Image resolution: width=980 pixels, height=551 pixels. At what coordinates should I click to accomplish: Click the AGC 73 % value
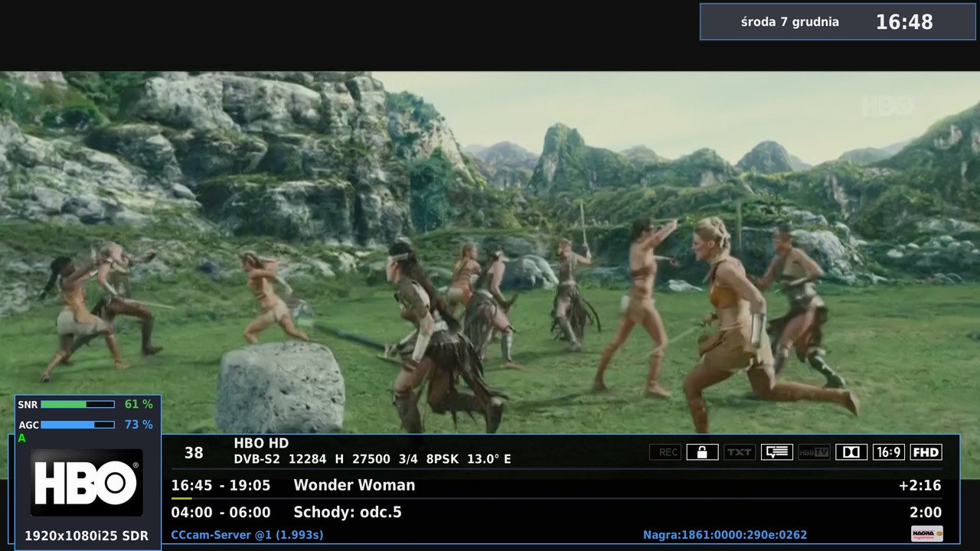coord(139,425)
